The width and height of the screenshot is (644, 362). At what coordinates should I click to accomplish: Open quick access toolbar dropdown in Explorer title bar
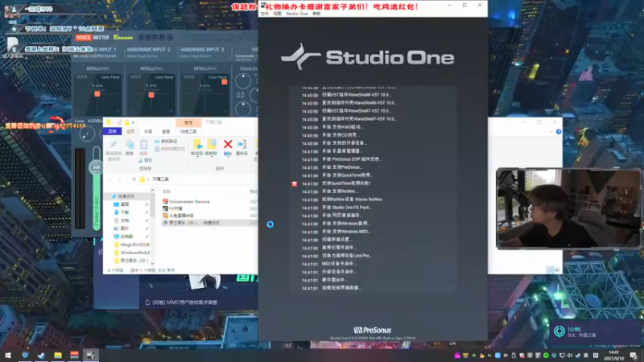pos(133,123)
